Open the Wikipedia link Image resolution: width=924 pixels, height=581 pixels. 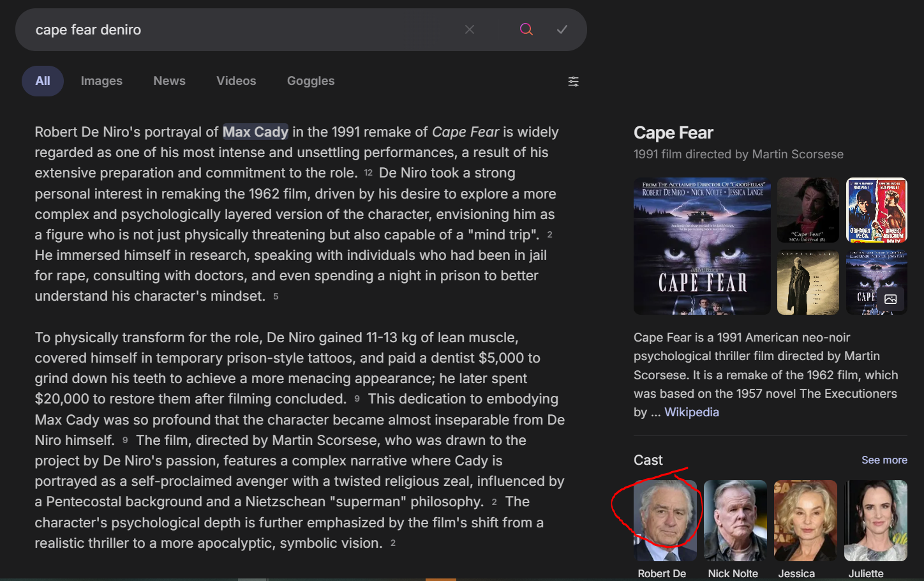click(692, 412)
